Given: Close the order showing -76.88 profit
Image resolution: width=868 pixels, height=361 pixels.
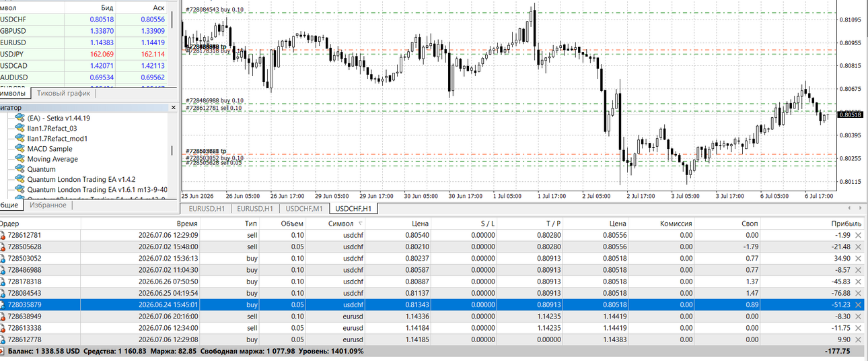Looking at the screenshot, I should pos(858,293).
